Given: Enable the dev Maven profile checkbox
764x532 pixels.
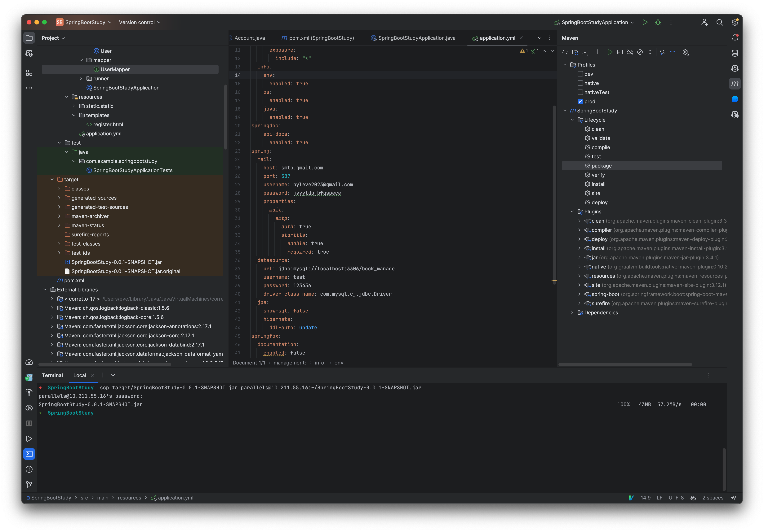Looking at the screenshot, I should pos(580,74).
